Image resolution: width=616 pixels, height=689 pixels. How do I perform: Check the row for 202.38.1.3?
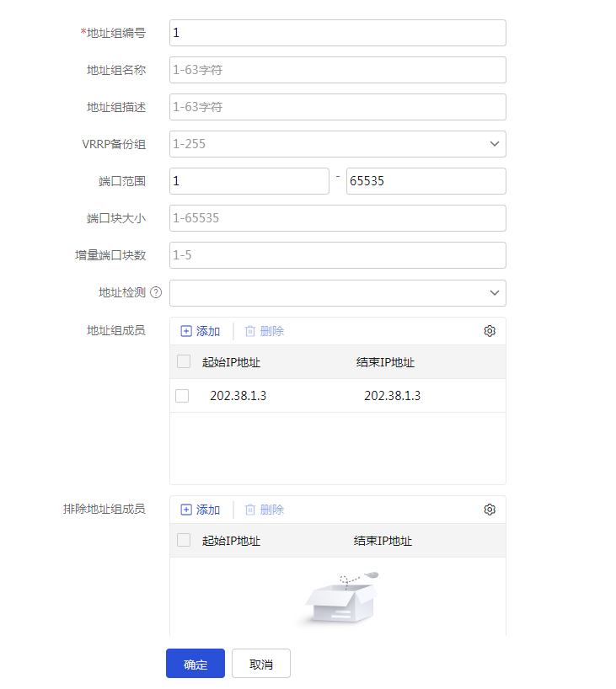click(x=182, y=396)
